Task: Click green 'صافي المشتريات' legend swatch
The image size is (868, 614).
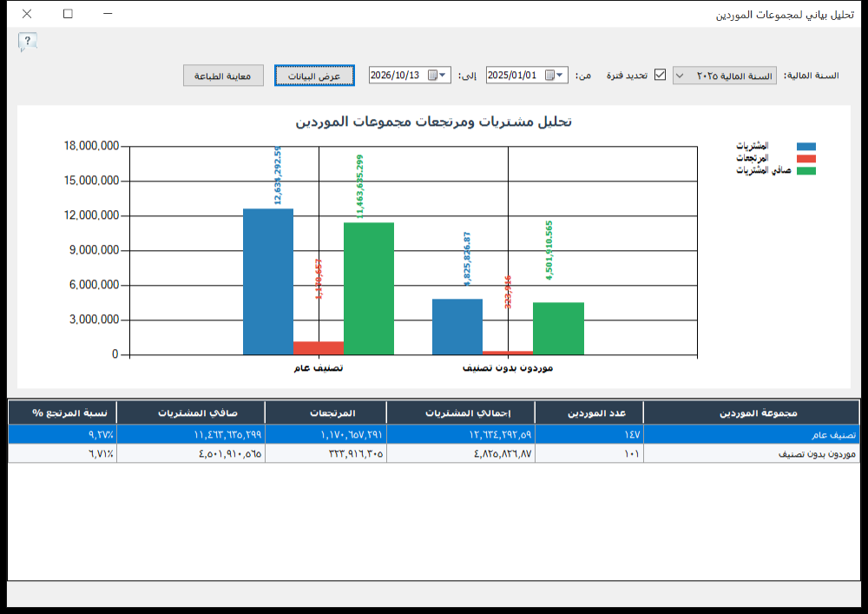Action: [806, 170]
